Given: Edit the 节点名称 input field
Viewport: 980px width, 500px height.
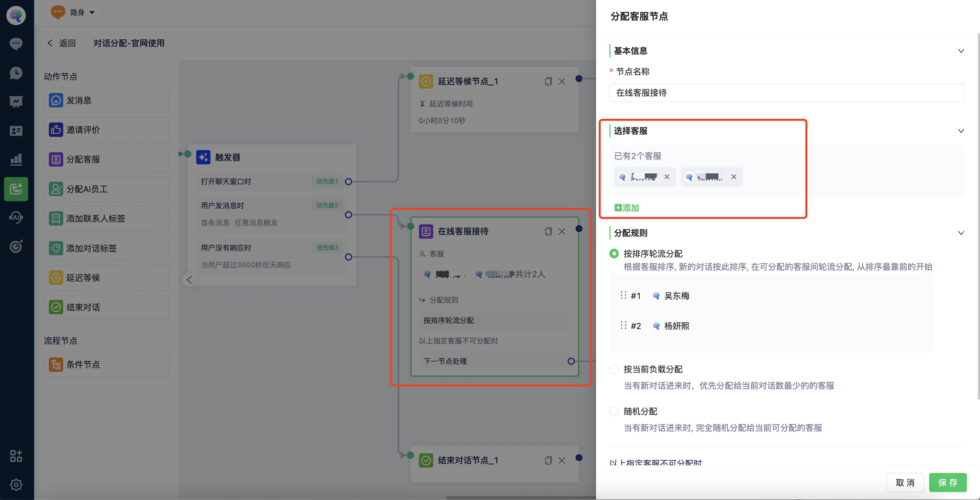Looking at the screenshot, I should click(787, 92).
